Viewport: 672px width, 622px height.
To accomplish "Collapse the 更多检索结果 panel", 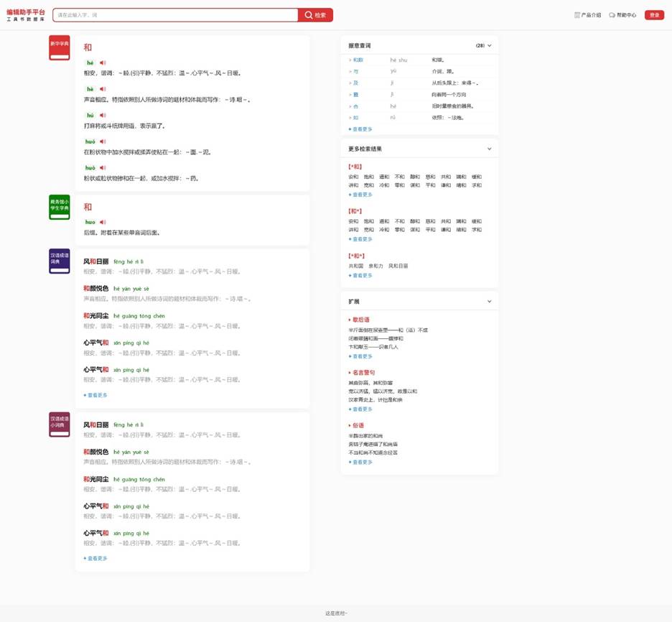I will point(490,149).
